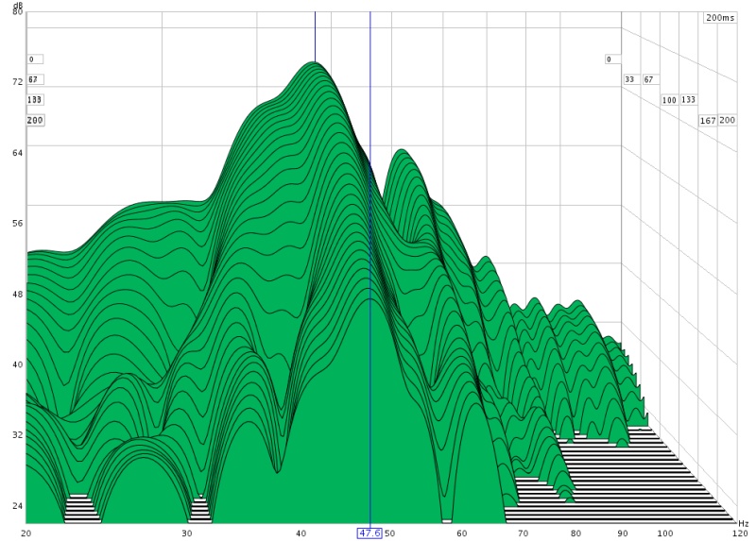Click the 24 dB bottom axis label
This screenshot has width=756, height=541.
coord(17,506)
